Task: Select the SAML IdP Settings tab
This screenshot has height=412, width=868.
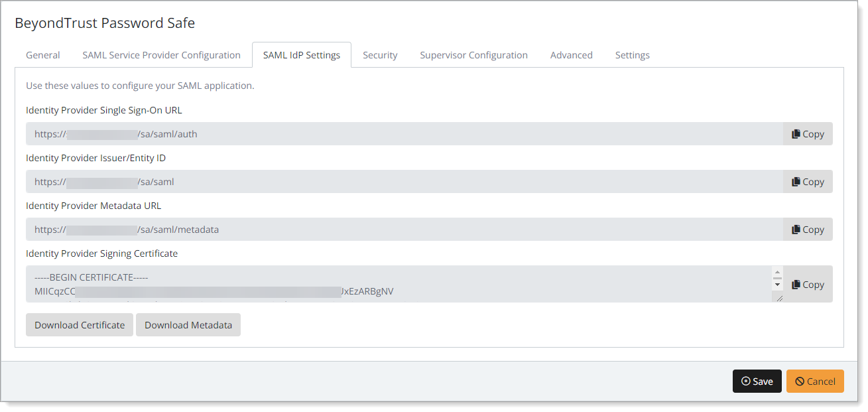Action: (302, 55)
